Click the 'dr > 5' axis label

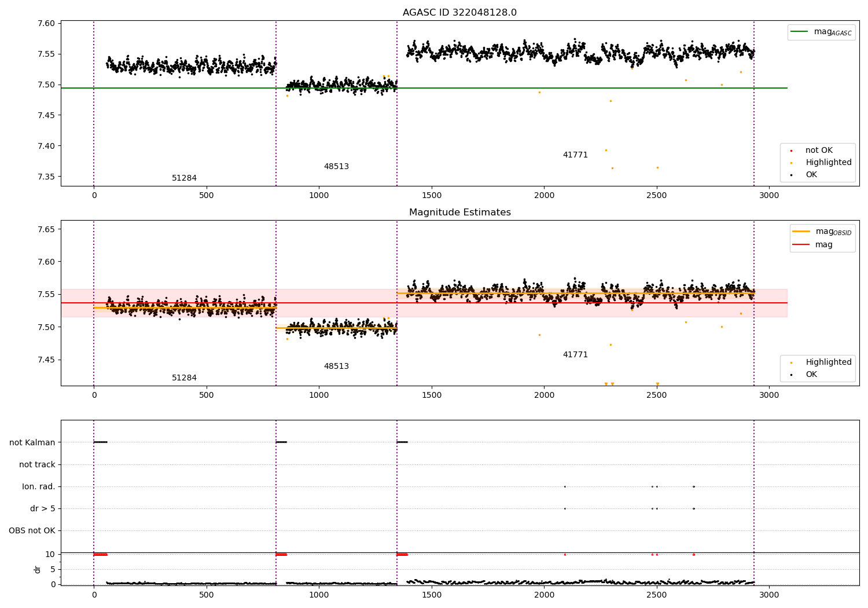pyautogui.click(x=43, y=508)
